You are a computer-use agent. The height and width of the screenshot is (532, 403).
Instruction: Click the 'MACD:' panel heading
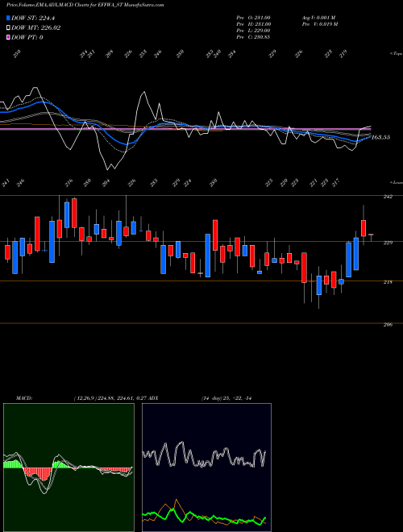point(24,398)
